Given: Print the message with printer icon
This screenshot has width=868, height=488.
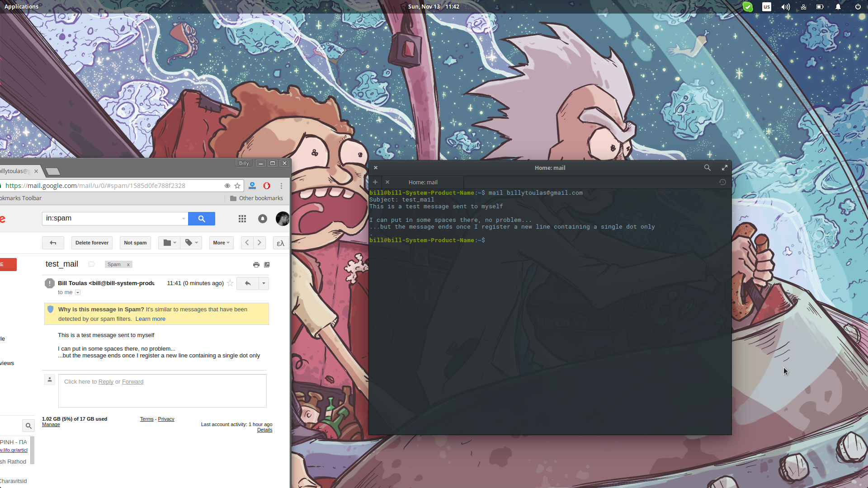Looking at the screenshot, I should tap(256, 265).
